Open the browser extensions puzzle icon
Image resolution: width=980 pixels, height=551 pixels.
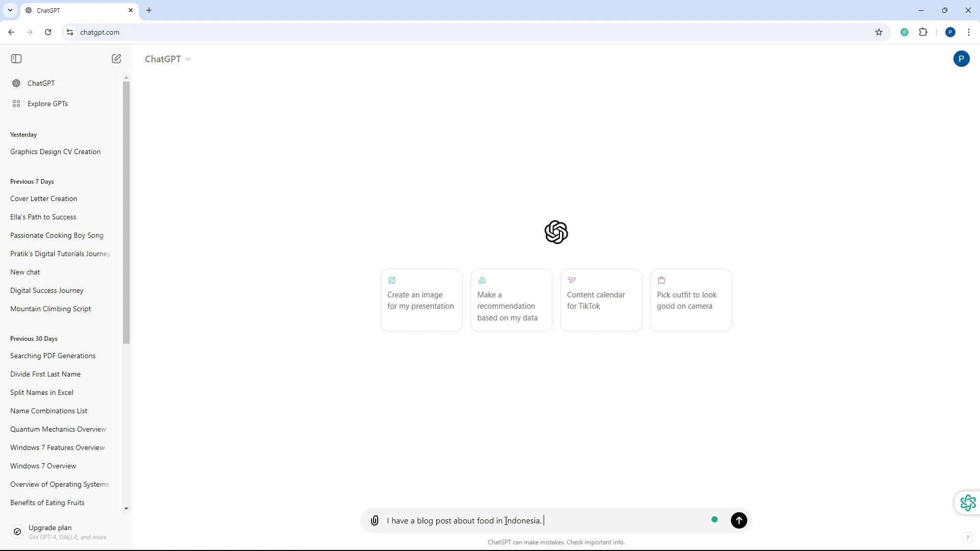coord(923,32)
